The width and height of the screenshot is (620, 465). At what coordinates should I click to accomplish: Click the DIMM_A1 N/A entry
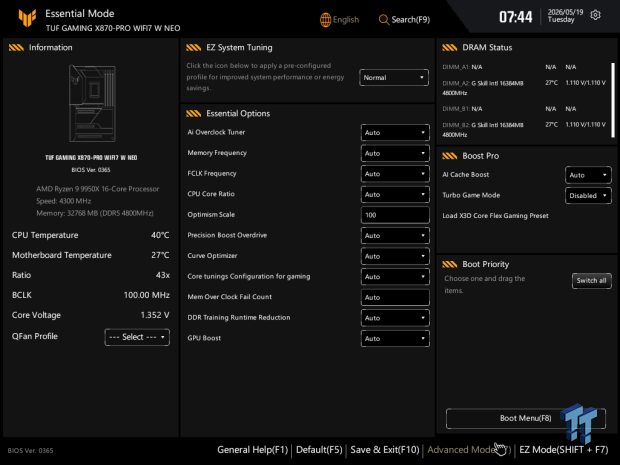point(462,67)
